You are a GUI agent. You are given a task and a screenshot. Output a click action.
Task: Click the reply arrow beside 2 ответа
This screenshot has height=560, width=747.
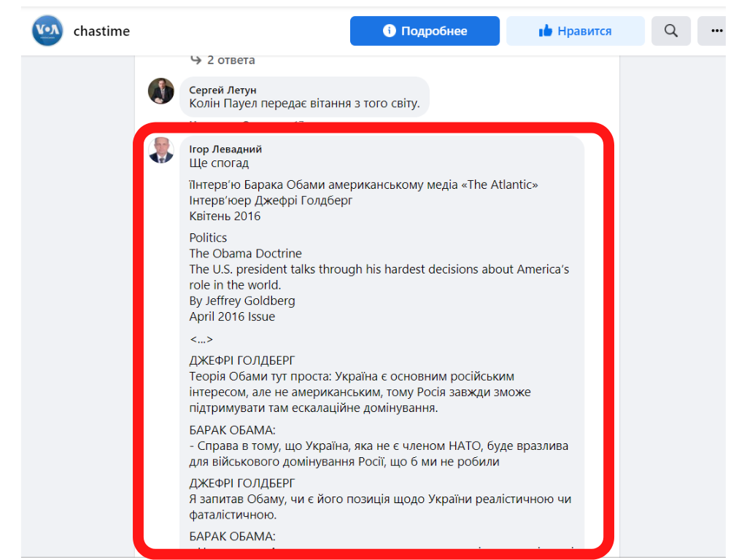(196, 60)
